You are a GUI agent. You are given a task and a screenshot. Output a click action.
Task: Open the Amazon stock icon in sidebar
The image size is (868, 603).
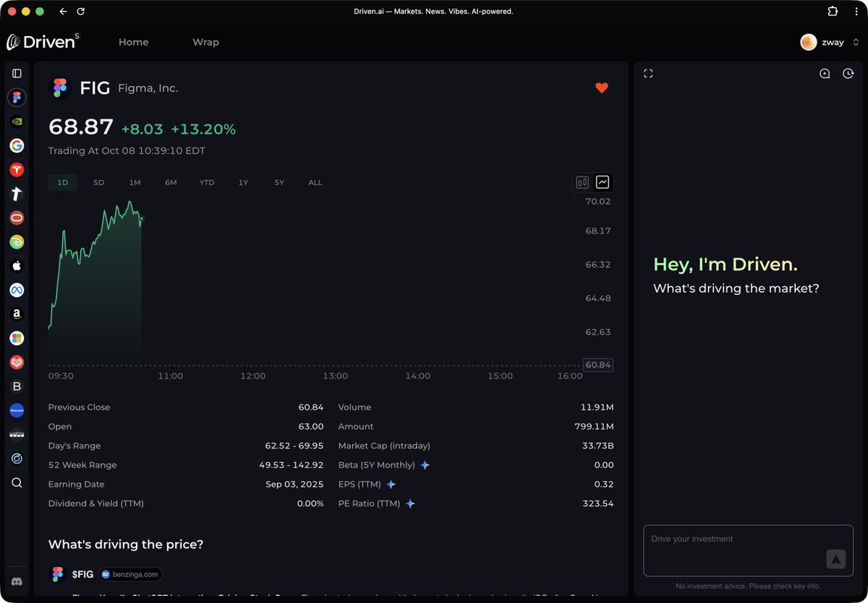(x=17, y=315)
